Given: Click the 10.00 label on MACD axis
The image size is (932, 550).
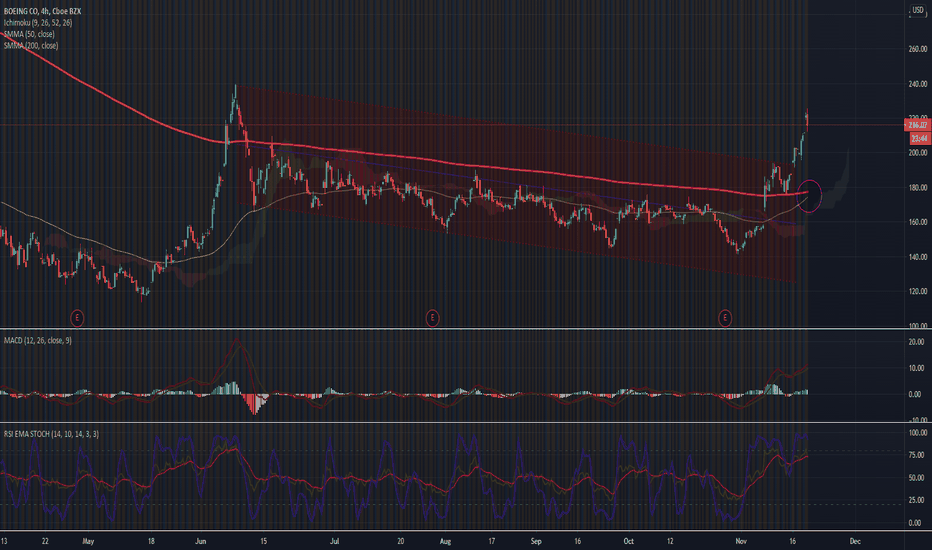Looking at the screenshot, I should [917, 368].
